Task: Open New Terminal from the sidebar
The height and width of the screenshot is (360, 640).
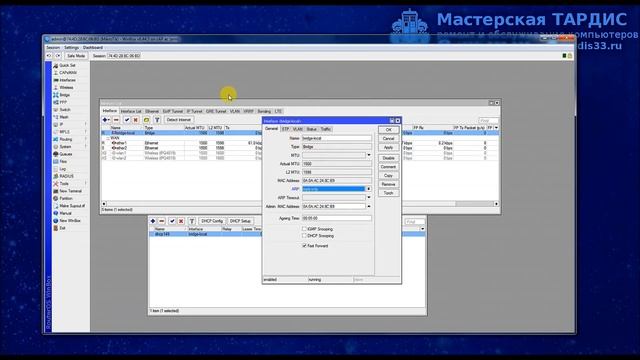Action: coord(71,191)
